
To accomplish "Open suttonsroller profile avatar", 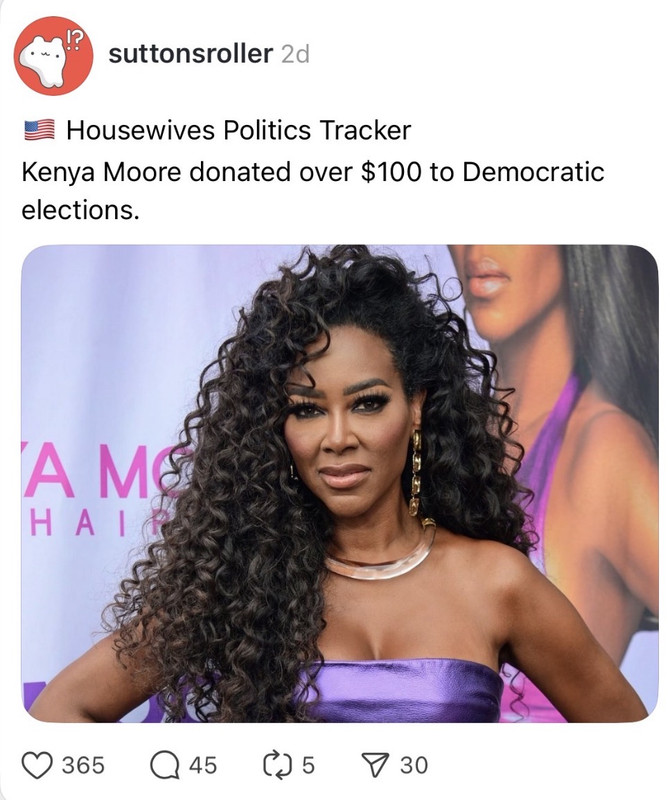I will coord(54,55).
